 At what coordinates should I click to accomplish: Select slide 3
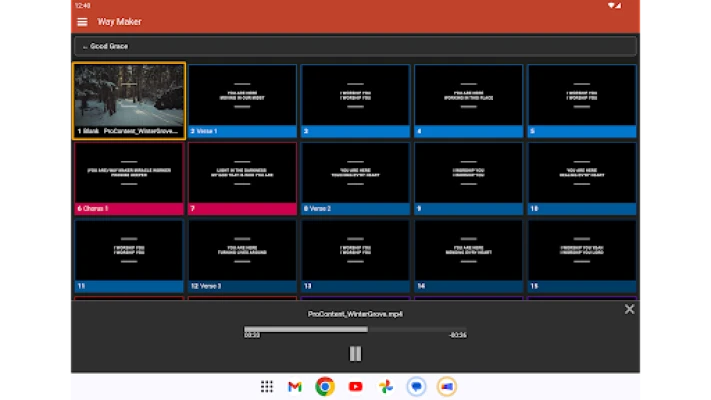tap(356, 101)
